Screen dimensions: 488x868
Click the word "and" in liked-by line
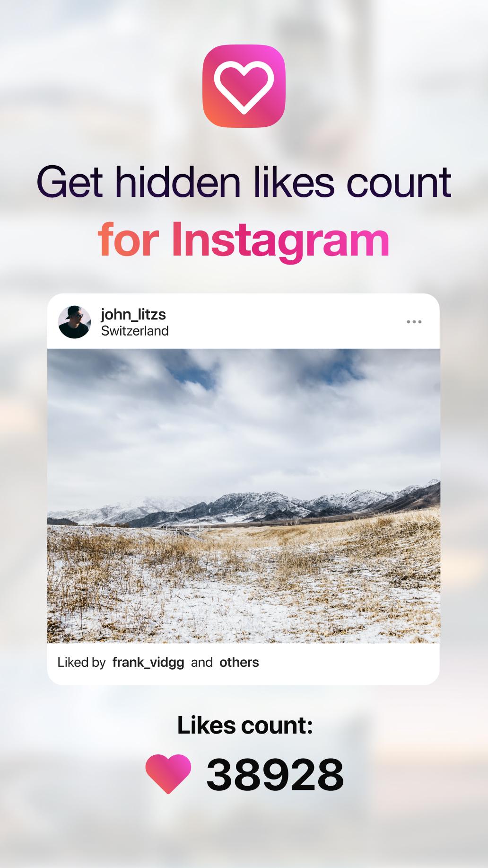click(x=202, y=662)
